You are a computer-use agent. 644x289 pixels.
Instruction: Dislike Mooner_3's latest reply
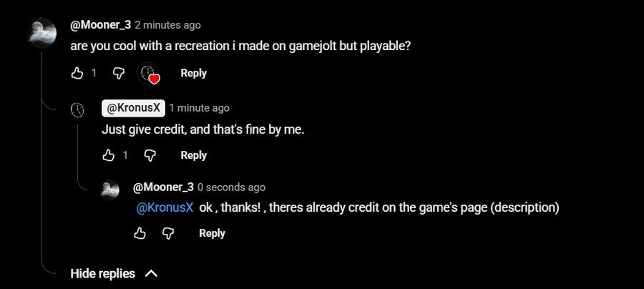pos(168,233)
